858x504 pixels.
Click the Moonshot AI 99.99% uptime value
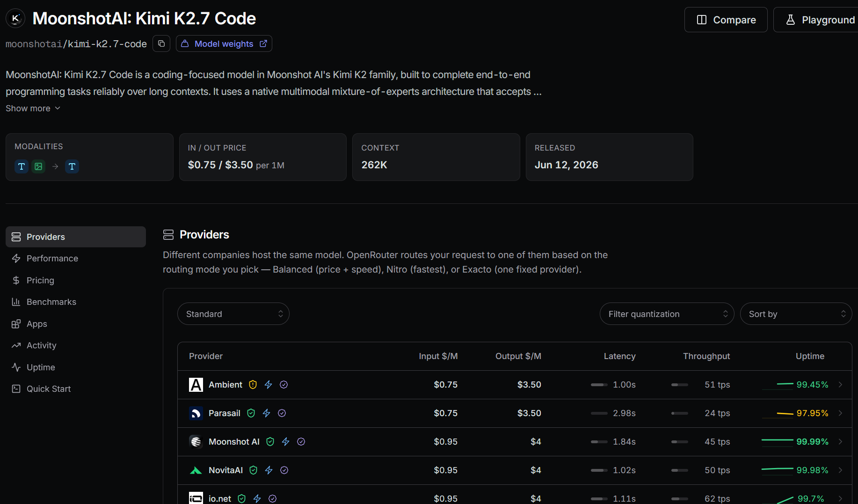pyautogui.click(x=813, y=442)
